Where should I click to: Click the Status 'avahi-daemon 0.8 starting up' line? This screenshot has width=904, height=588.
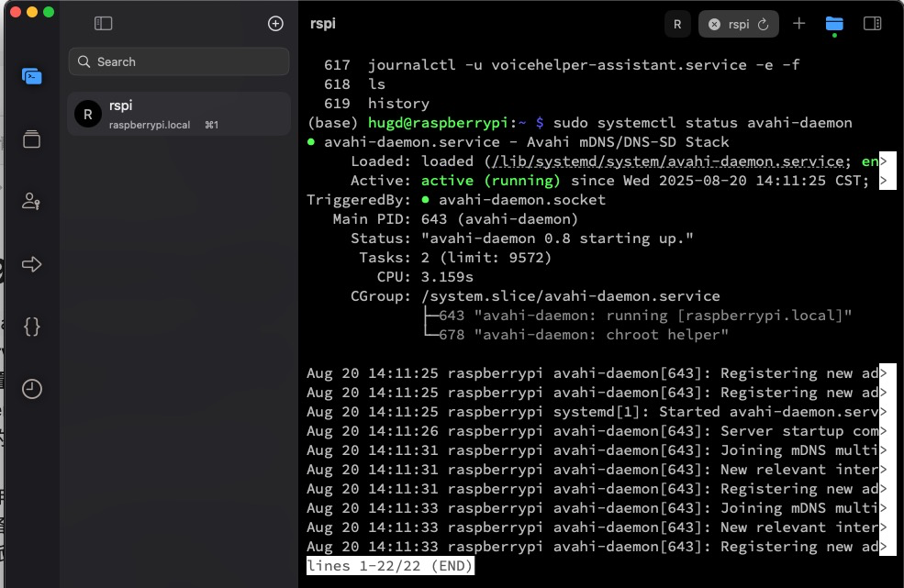pyautogui.click(x=522, y=239)
